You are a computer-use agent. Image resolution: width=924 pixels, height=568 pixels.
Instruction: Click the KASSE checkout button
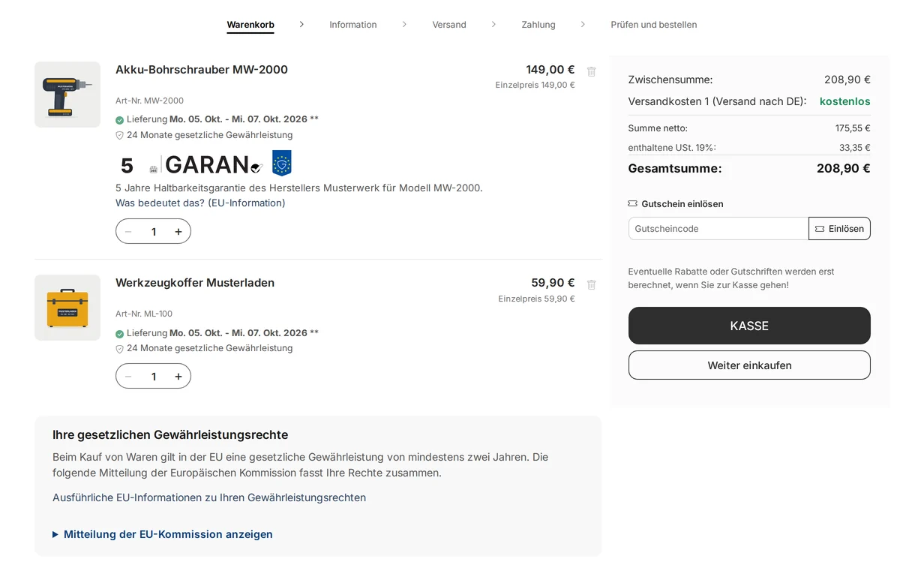[x=749, y=326]
